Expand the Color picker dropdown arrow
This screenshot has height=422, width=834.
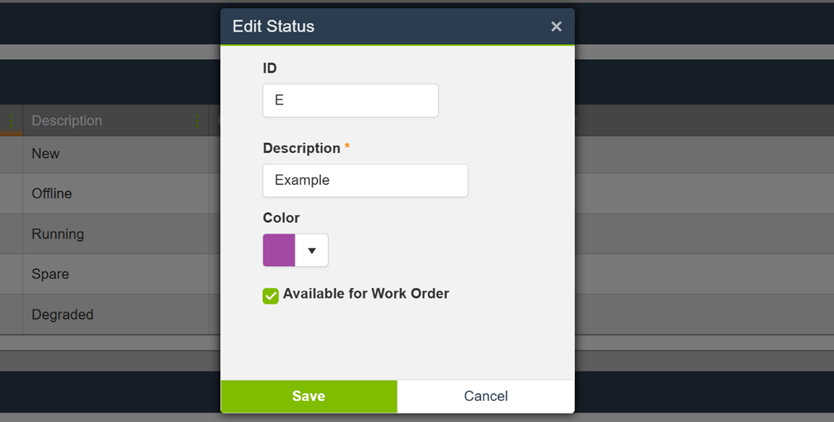(x=312, y=251)
